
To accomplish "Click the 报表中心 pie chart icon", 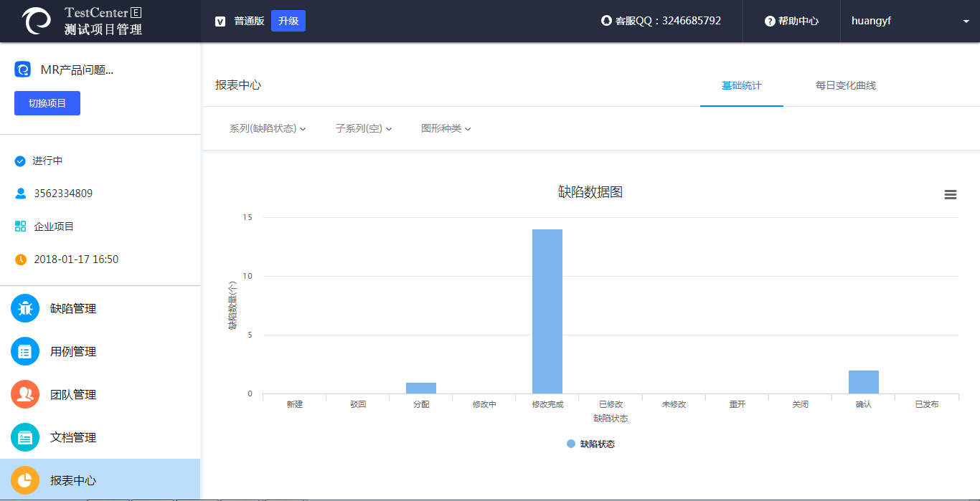I will pyautogui.click(x=25, y=480).
